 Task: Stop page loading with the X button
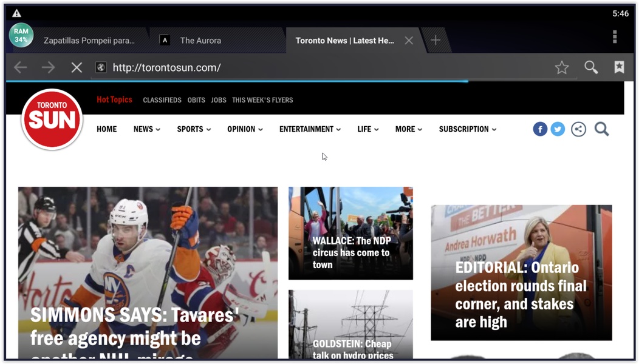click(77, 67)
